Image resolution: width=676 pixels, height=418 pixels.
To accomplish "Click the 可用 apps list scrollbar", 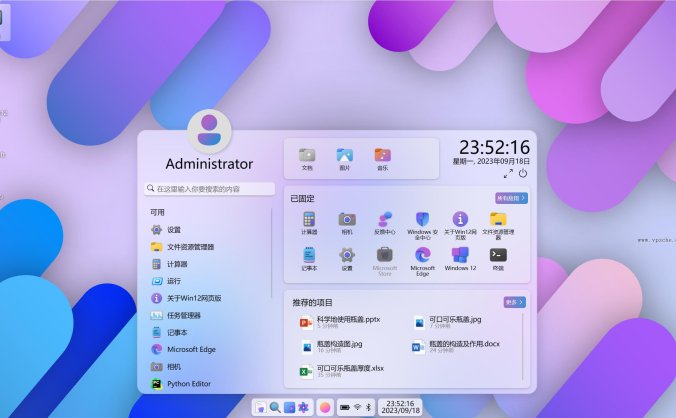I will coord(272,253).
